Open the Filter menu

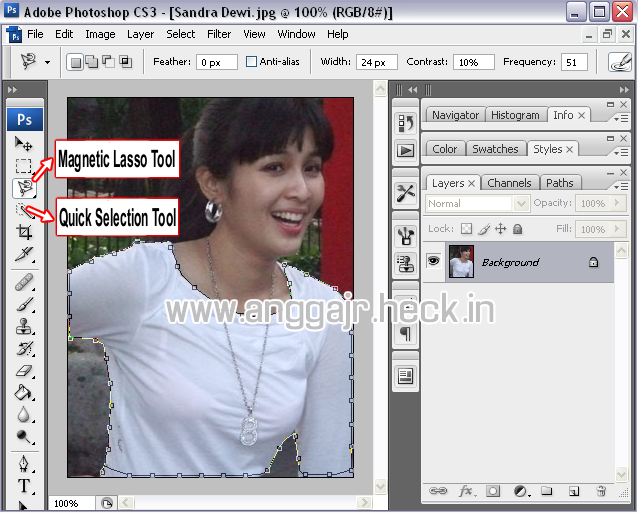coord(219,34)
